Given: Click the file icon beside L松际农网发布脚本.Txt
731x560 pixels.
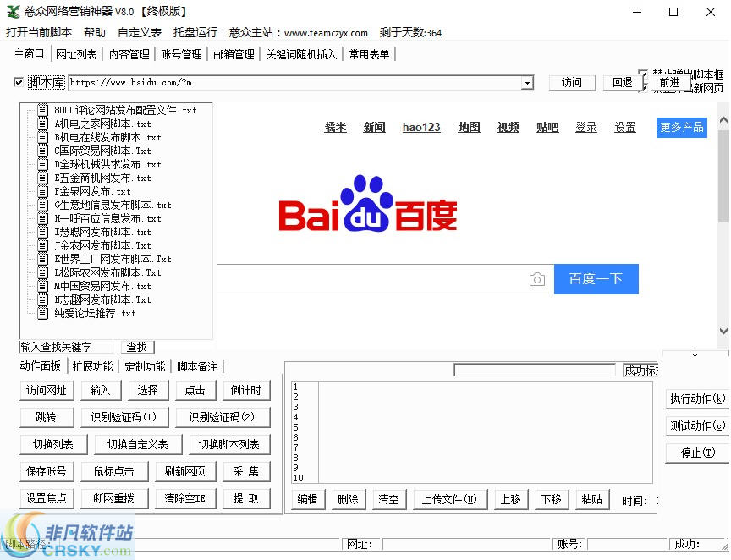Looking at the screenshot, I should [x=42, y=272].
